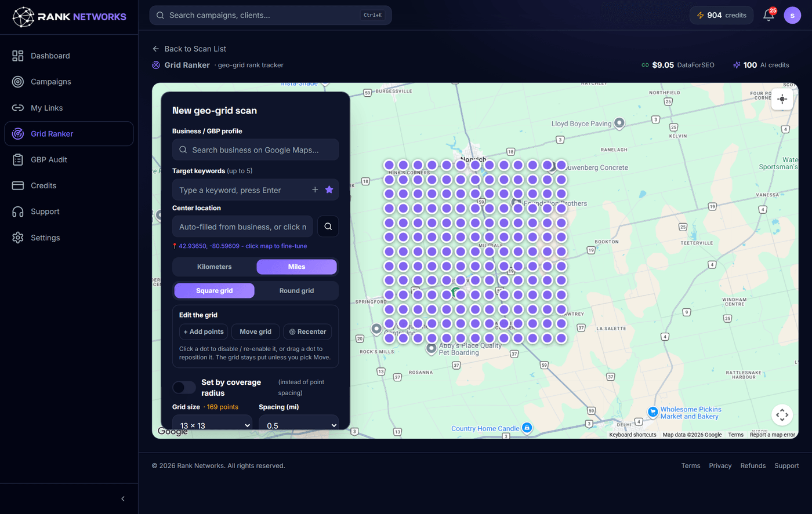812x514 pixels.
Task: Select Round grid shape
Action: [296, 291]
